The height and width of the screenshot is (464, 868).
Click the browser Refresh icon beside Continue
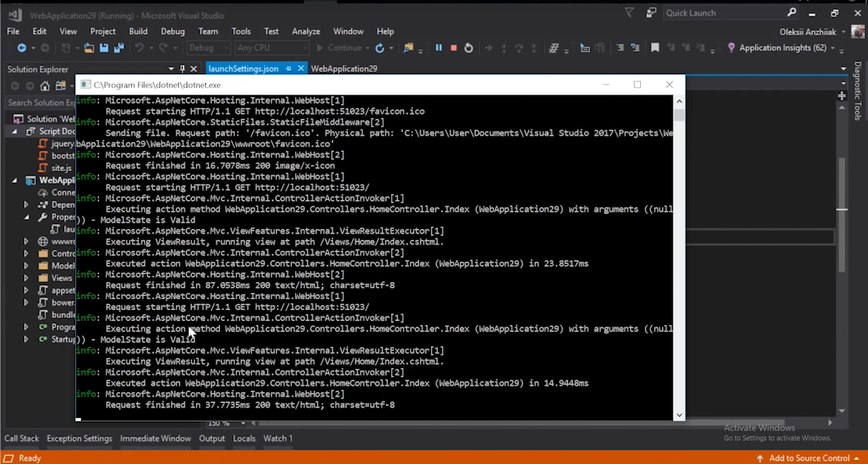click(x=379, y=48)
